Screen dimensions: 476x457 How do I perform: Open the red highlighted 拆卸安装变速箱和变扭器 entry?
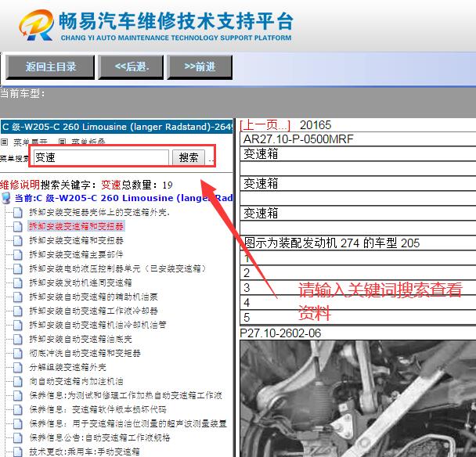(x=76, y=226)
